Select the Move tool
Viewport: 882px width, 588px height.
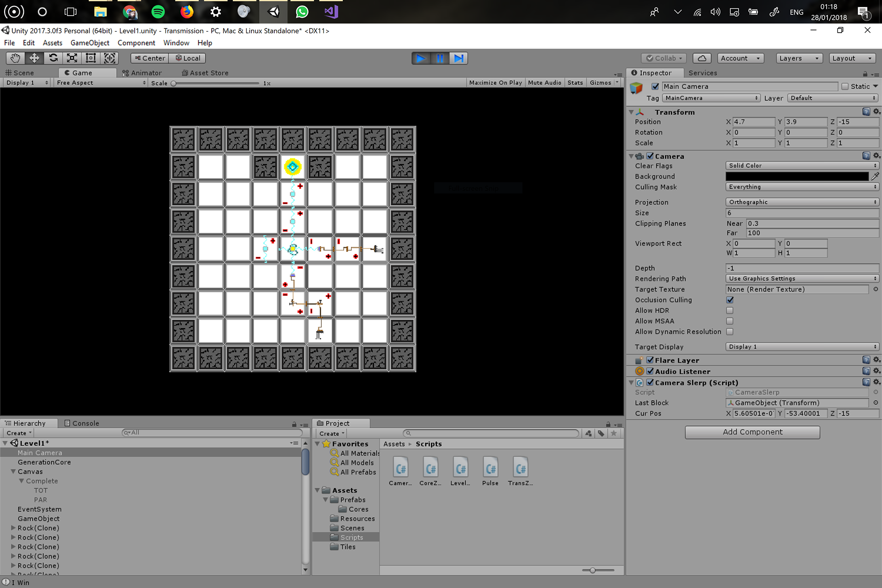pos(34,58)
